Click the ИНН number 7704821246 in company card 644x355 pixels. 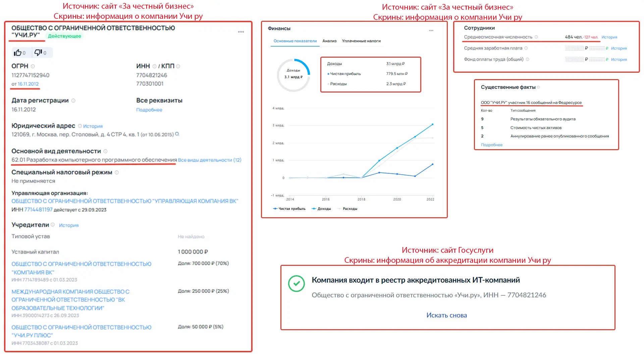click(x=152, y=75)
